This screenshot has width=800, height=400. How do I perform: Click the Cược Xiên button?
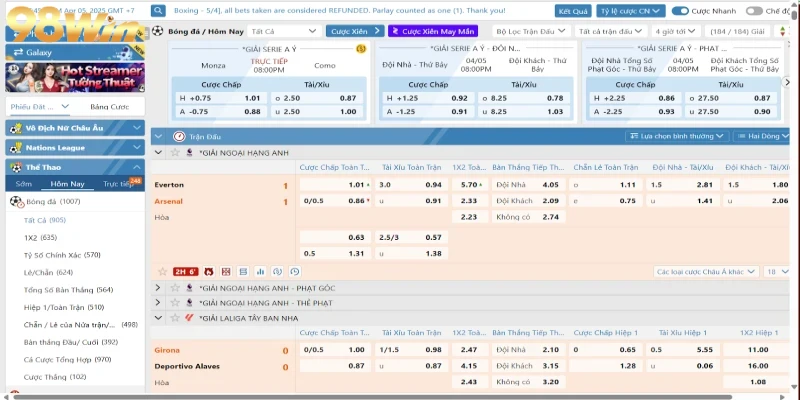[x=355, y=31]
